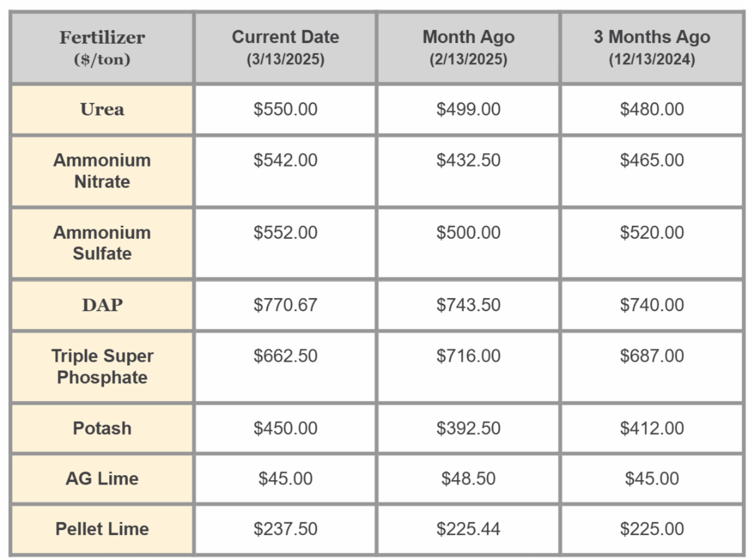Select the DAP row label
Viewport: 748px width, 560px height.
coord(102,306)
